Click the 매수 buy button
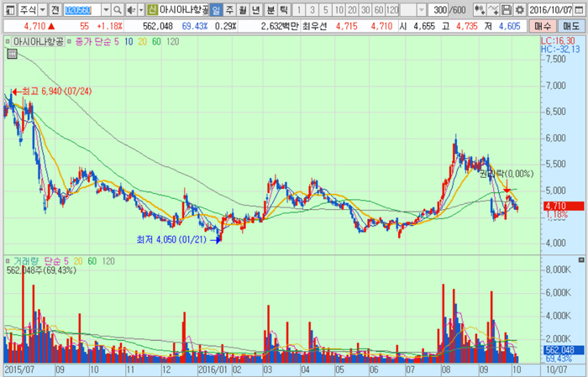The image size is (588, 377). (543, 27)
